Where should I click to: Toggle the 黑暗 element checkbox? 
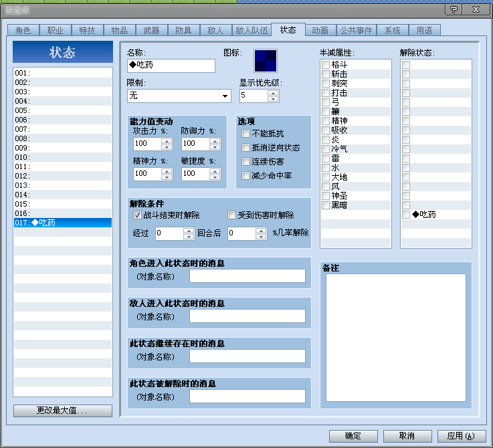point(326,205)
